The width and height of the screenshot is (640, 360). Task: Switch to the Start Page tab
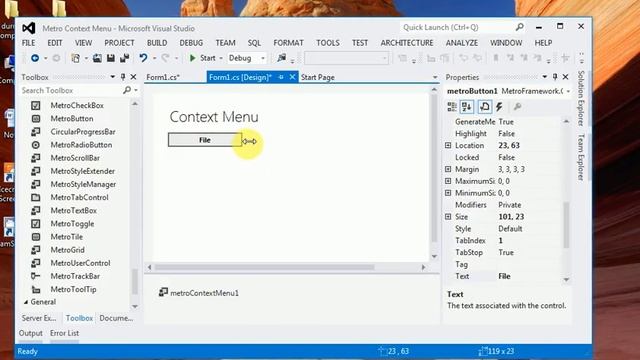coord(318,77)
